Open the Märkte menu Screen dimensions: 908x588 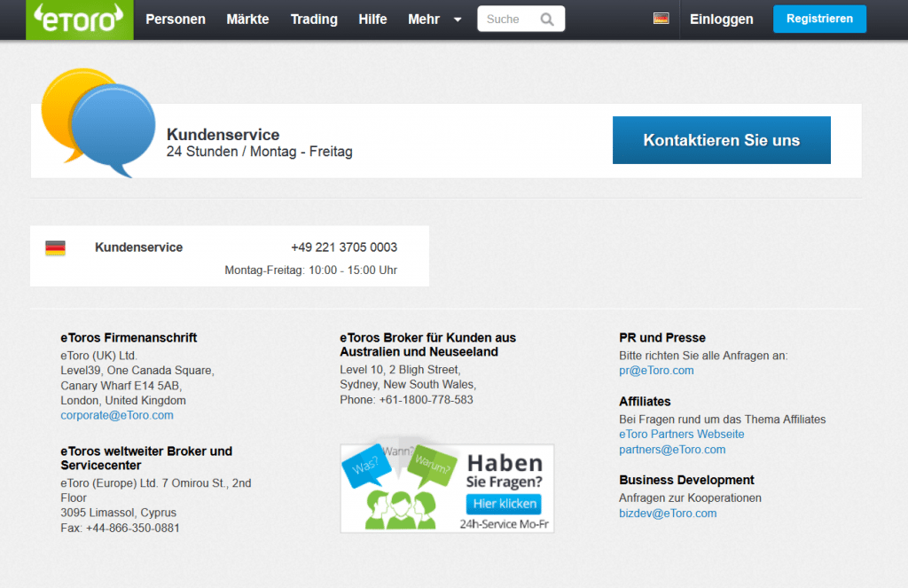tap(248, 20)
